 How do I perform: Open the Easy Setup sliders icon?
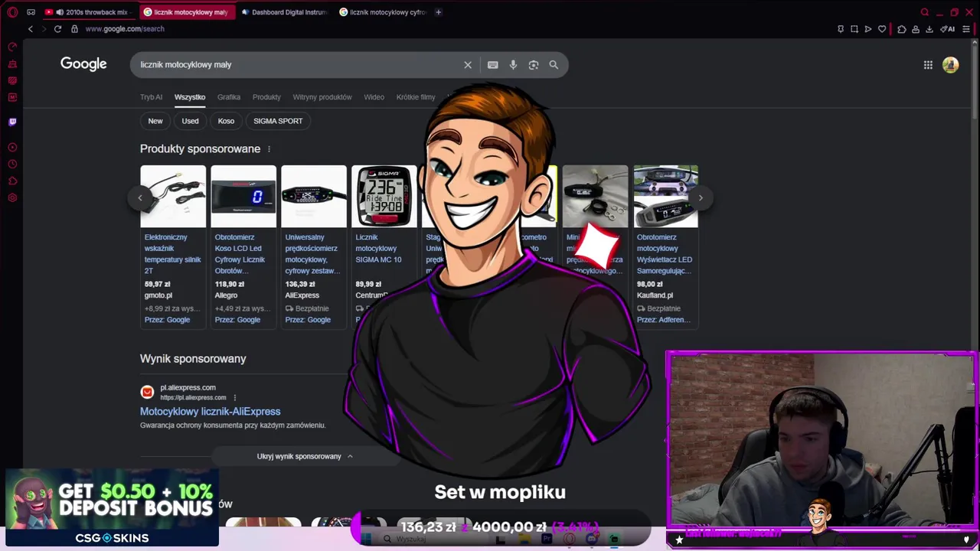tap(965, 29)
